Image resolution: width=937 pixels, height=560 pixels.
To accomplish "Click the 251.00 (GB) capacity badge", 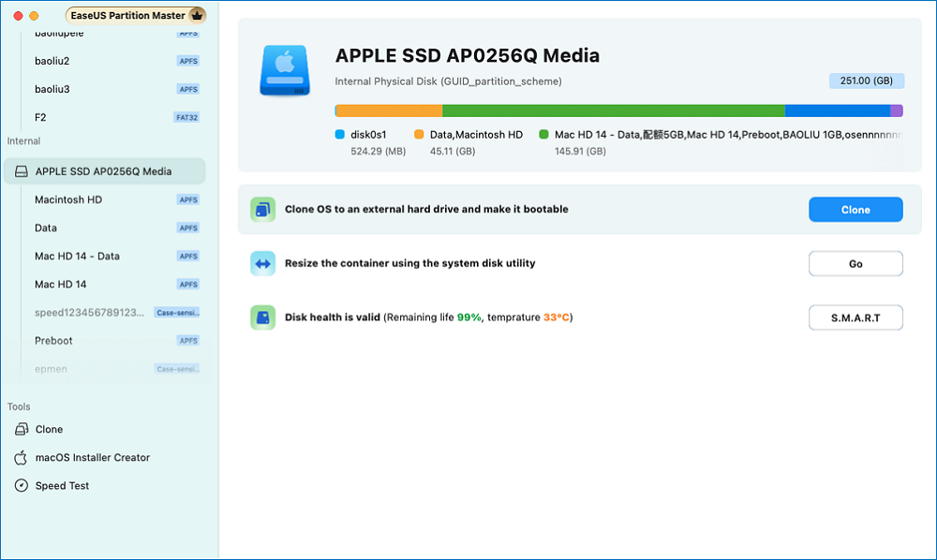I will [867, 81].
